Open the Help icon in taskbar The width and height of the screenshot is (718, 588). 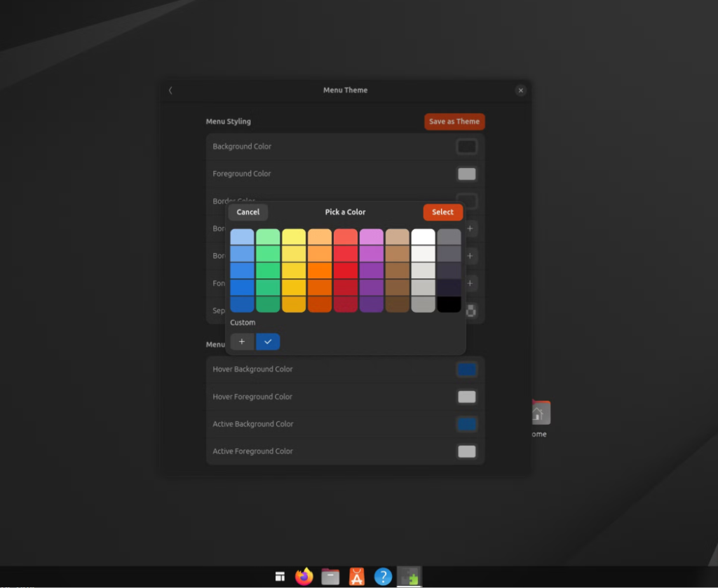tap(382, 576)
